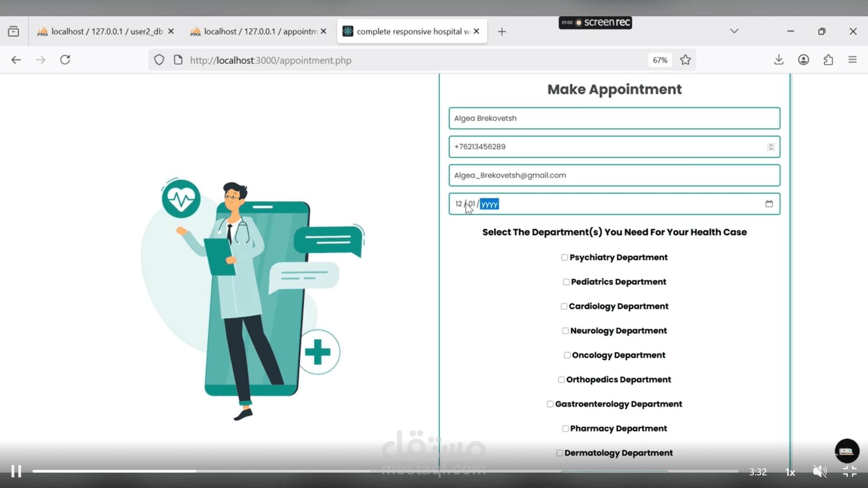This screenshot has height=488, width=868.
Task: Click the phone number input field
Action: coord(614,147)
